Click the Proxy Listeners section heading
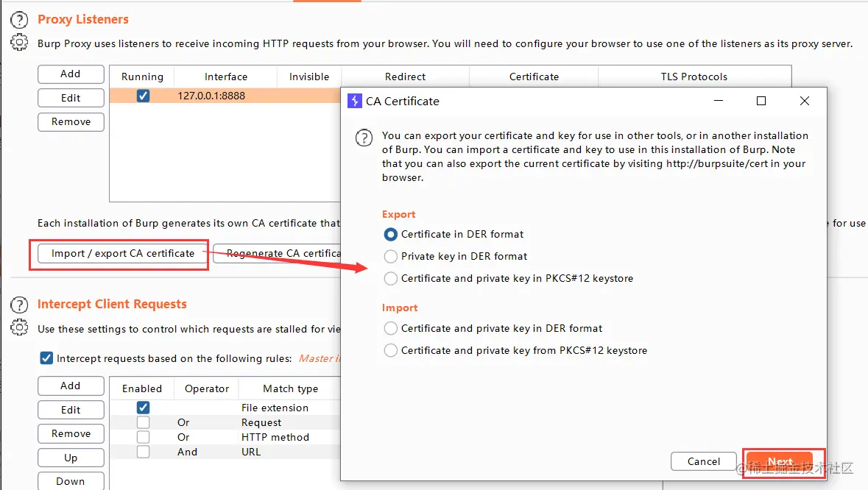868x490 pixels. click(x=83, y=19)
